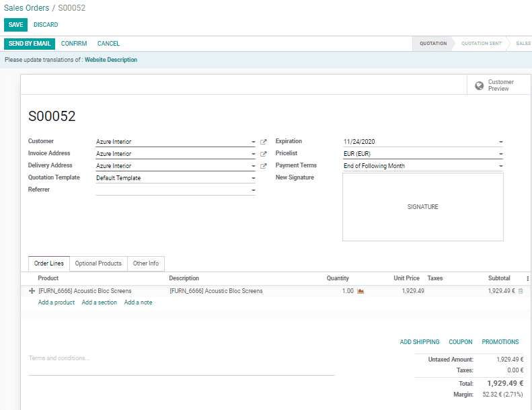Open the Expiration date picker
This screenshot has width=532, height=410.
[x=501, y=142]
